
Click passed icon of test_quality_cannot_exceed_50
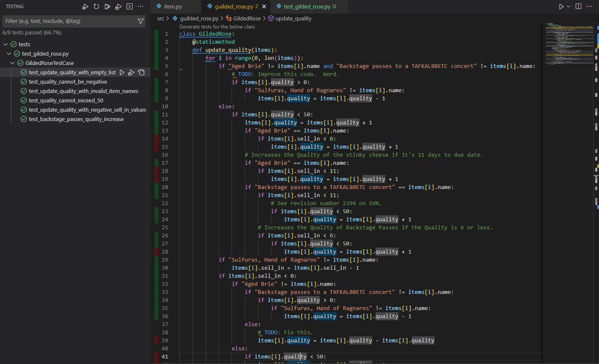(x=24, y=100)
